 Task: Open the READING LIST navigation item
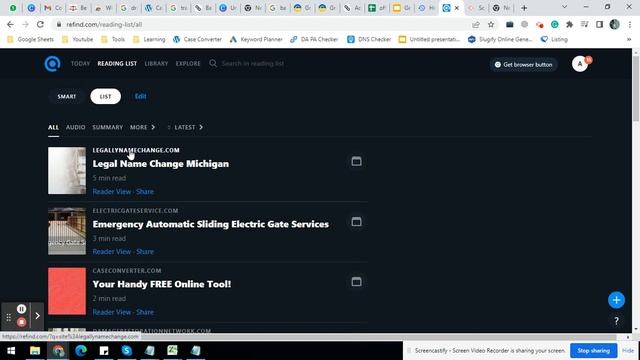[x=117, y=64]
